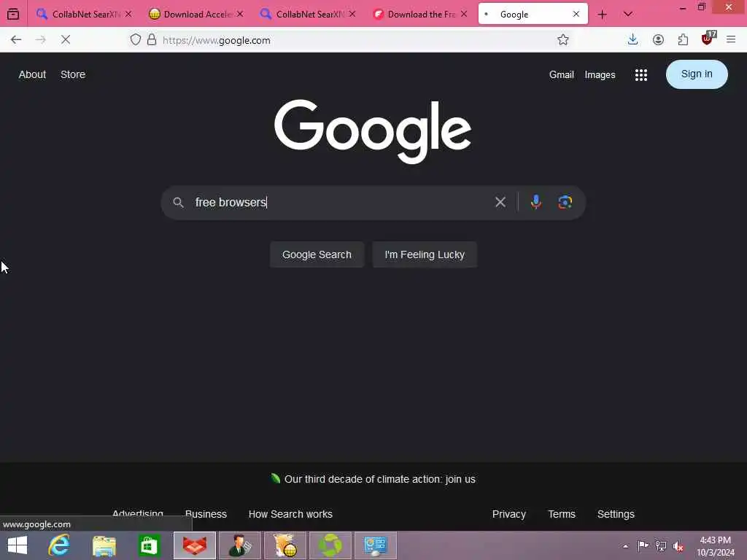Start search by voice

(536, 202)
